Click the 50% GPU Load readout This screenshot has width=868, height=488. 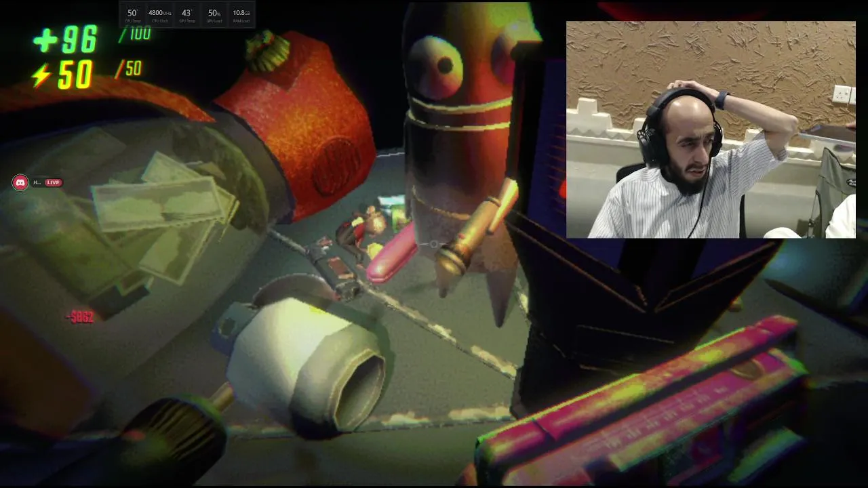214,16
